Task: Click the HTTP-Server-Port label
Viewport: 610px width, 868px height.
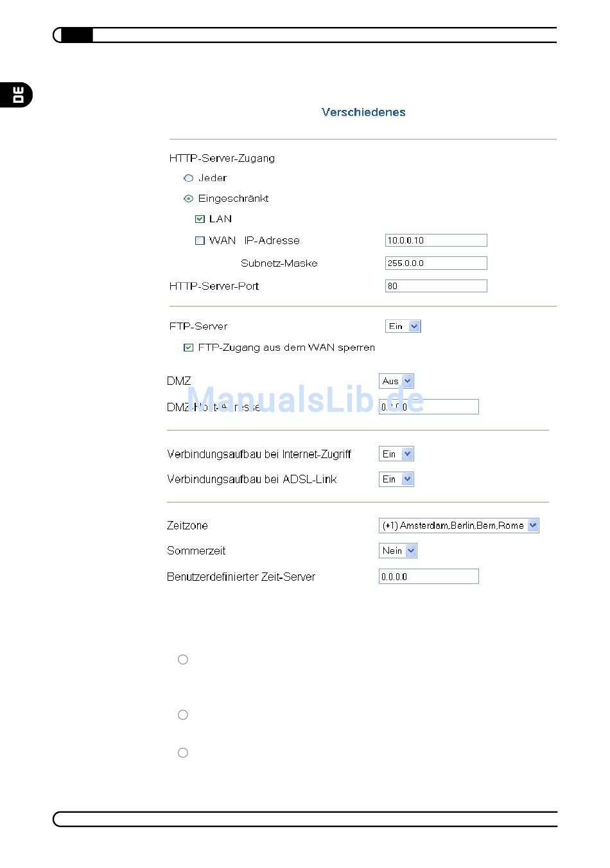Action: (x=214, y=286)
